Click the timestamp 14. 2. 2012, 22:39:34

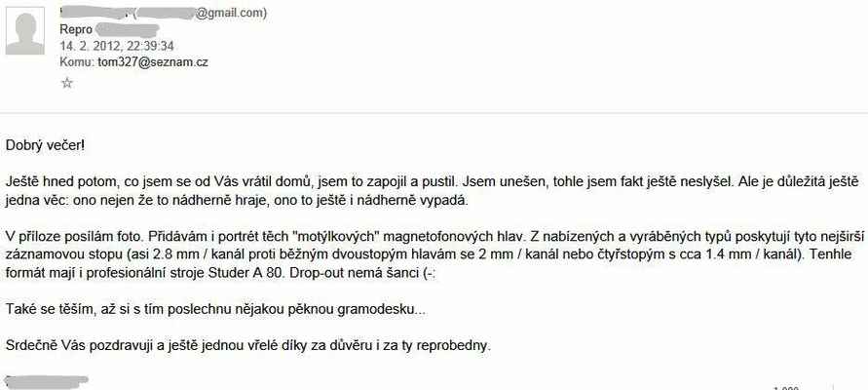tap(117, 46)
